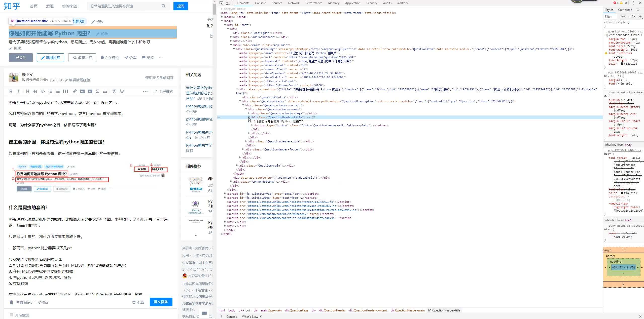Viewport: 644px width, 319px height.
Task: Delete the saved draft with trash icon
Action: click(11, 302)
